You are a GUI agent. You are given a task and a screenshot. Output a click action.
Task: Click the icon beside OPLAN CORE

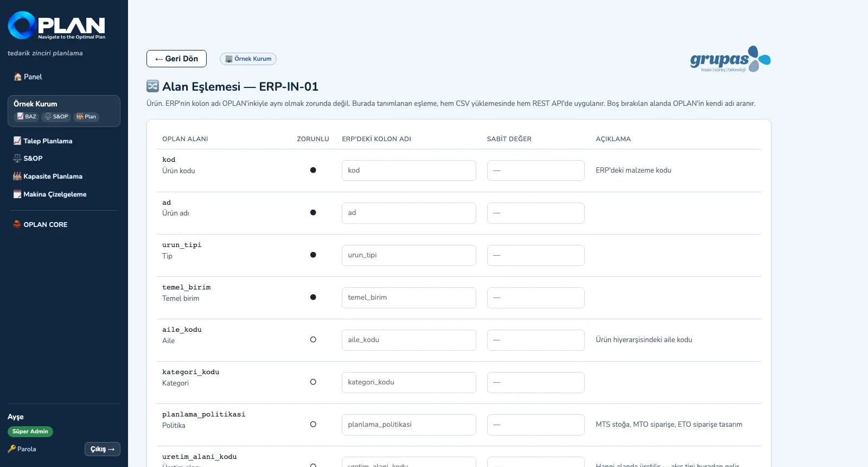[17, 224]
